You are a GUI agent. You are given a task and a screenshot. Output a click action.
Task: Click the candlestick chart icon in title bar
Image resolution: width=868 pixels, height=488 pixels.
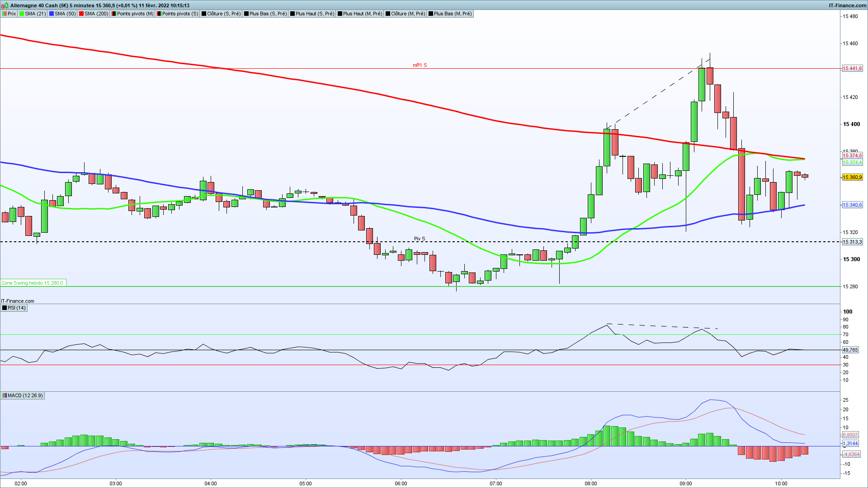[5, 5]
